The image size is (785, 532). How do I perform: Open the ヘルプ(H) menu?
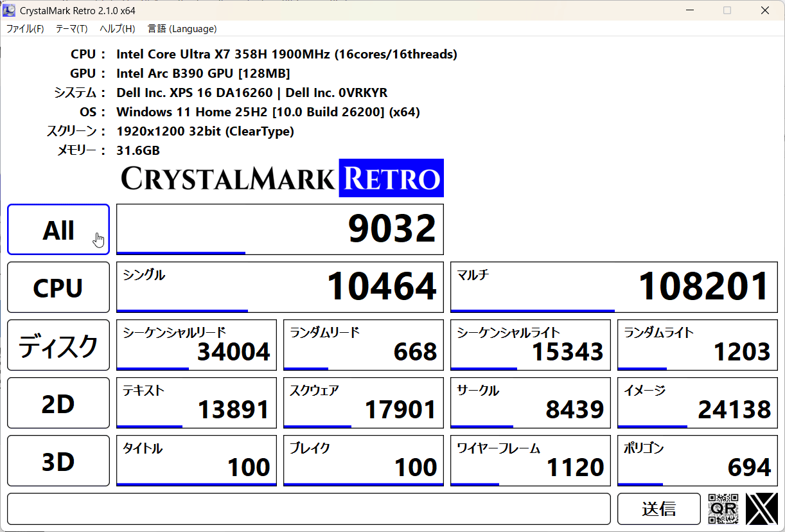pyautogui.click(x=117, y=29)
